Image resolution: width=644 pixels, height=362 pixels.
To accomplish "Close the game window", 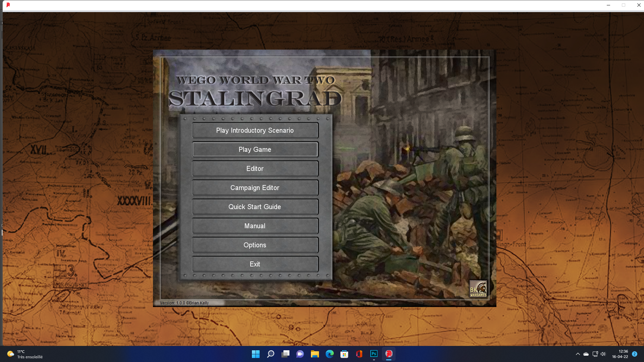I will pos(639,5).
